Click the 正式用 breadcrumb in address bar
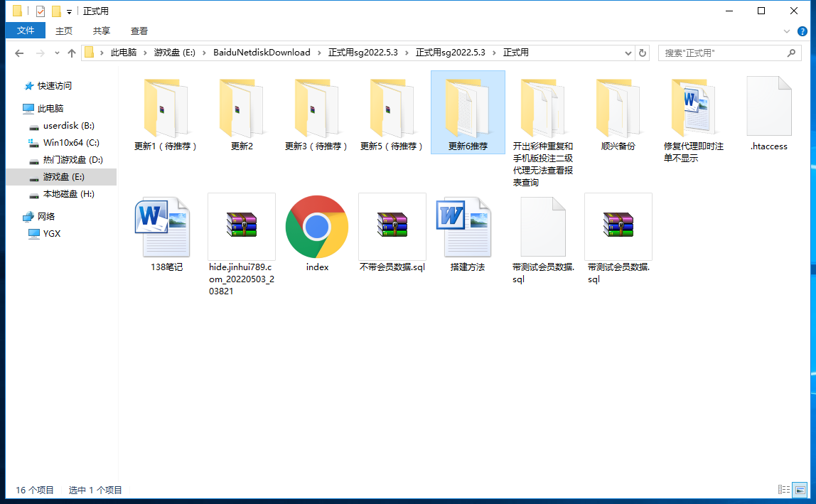The width and height of the screenshot is (816, 504). (x=516, y=53)
